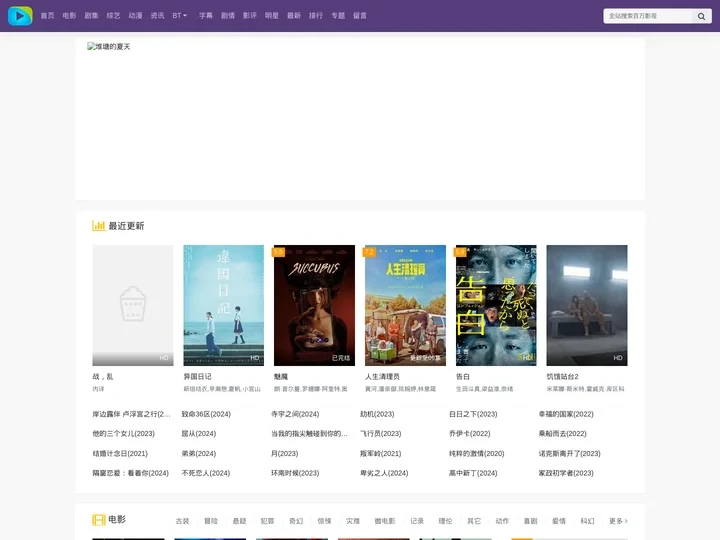Filter movies by 动作 genre
This screenshot has height=540, width=720.
(502, 521)
